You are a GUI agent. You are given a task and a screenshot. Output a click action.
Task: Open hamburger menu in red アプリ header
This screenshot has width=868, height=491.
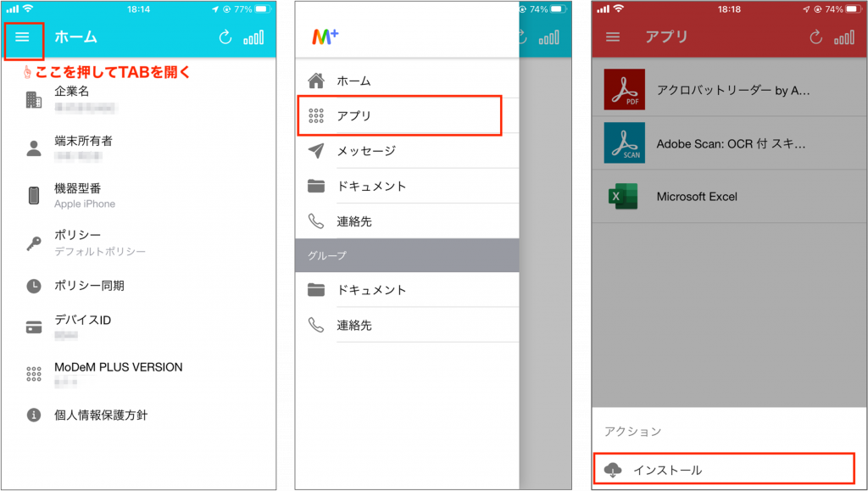613,37
